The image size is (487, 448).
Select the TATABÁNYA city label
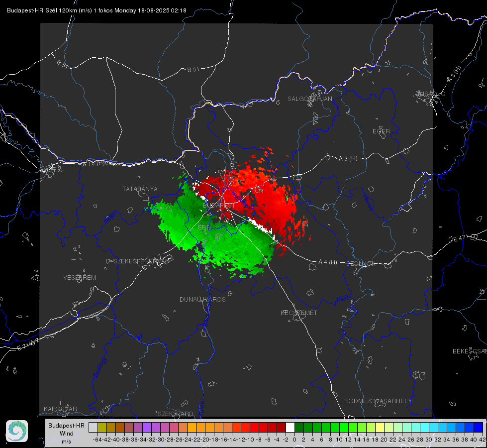coord(140,189)
